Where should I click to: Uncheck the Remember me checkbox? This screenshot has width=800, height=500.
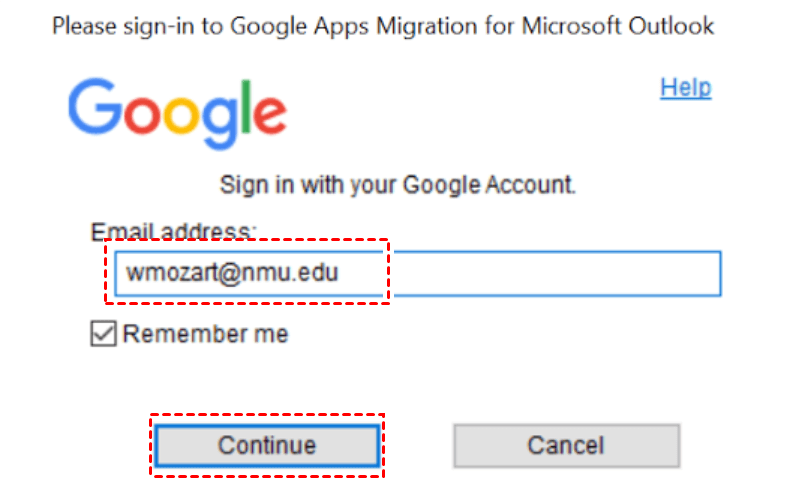103,334
